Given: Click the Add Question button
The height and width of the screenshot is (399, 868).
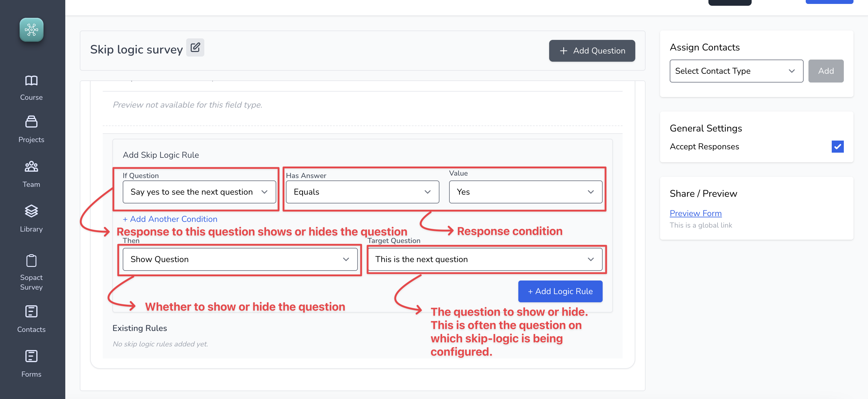Looking at the screenshot, I should (x=592, y=51).
